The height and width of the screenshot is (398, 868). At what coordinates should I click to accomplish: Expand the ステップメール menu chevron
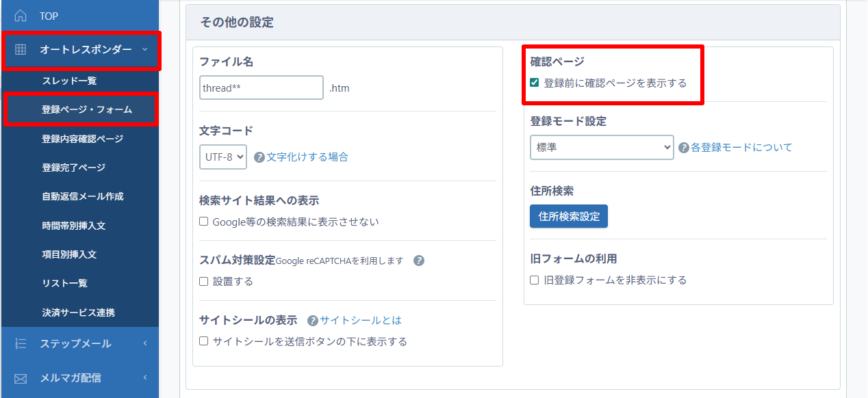click(x=145, y=343)
